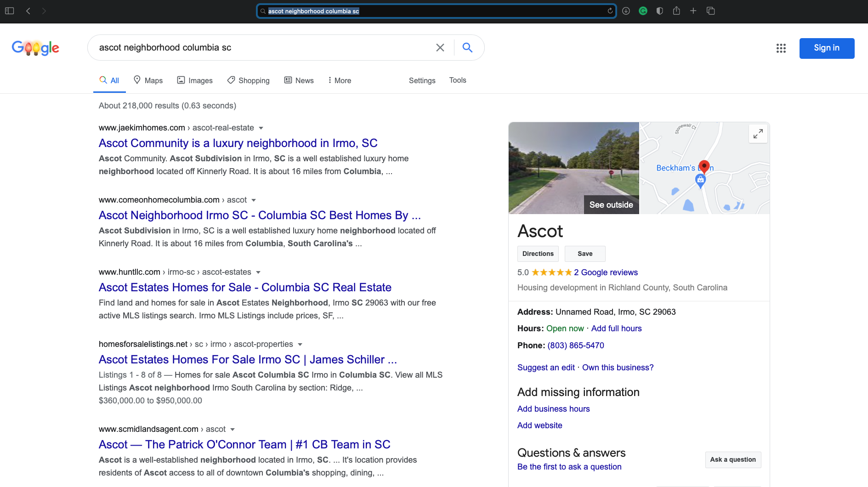Open James Schiller Ascot Estates result
This screenshot has width=868, height=487.
point(248,360)
